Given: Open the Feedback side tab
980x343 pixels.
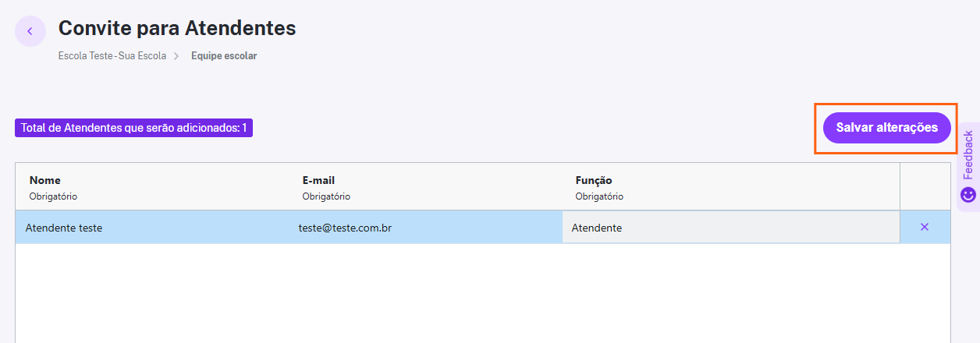Looking at the screenshot, I should coord(968,166).
